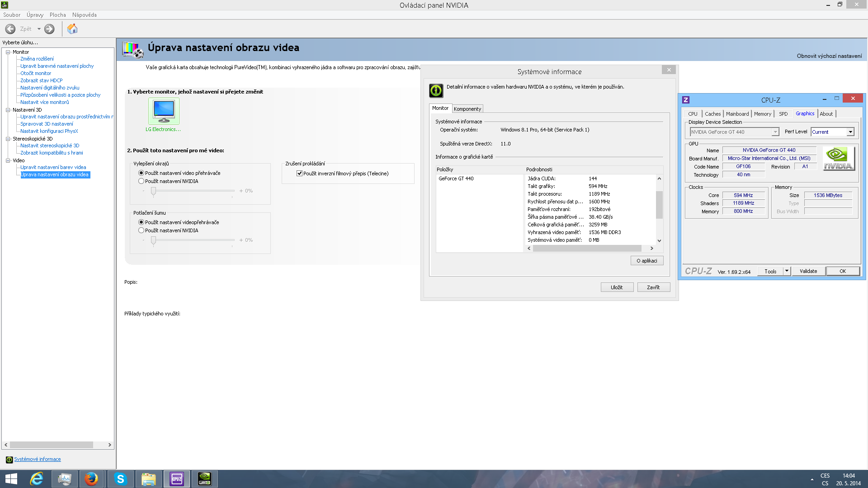Open the Perf Level dropdown
868x488 pixels.
(850, 132)
